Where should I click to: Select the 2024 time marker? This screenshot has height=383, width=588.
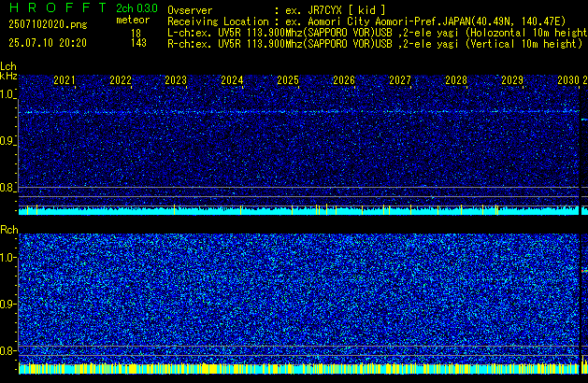coord(232,80)
